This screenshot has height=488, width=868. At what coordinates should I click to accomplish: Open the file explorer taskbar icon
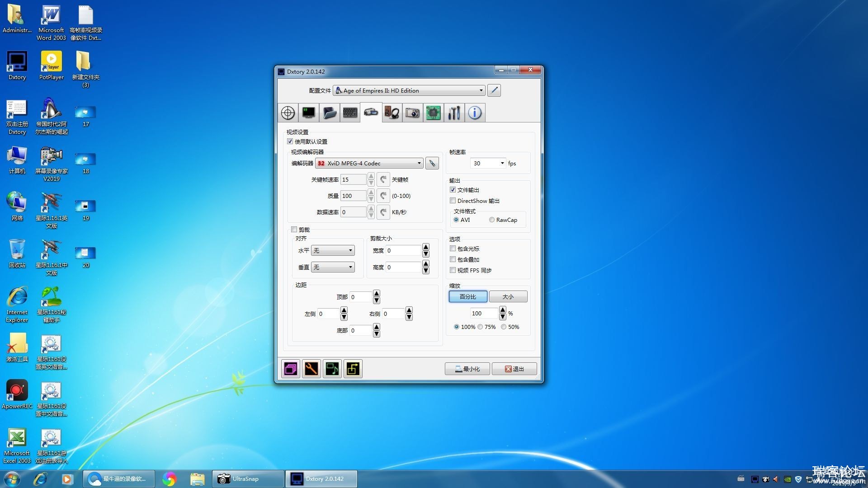[197, 479]
